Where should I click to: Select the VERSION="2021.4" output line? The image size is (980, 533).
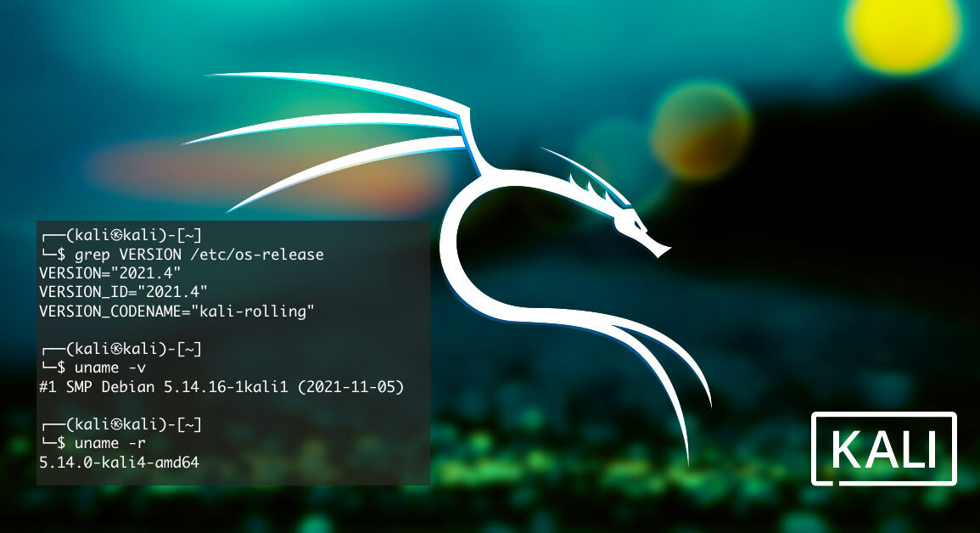pos(110,273)
